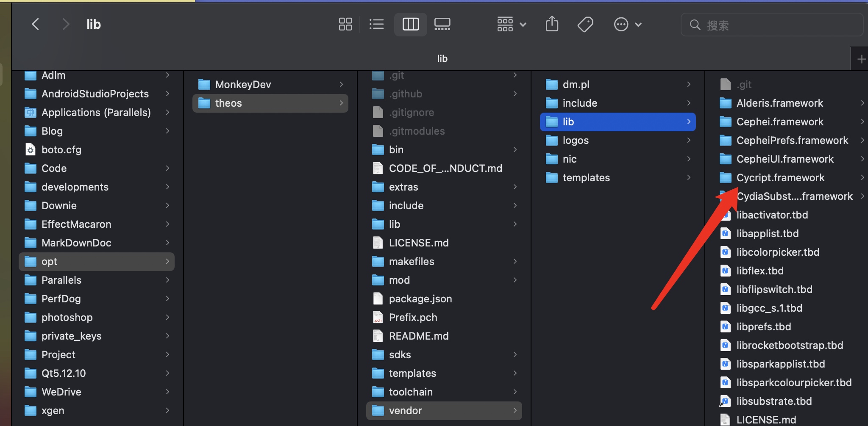Click the Cycript.framework folder icon
This screenshot has height=426, width=868.
(726, 177)
